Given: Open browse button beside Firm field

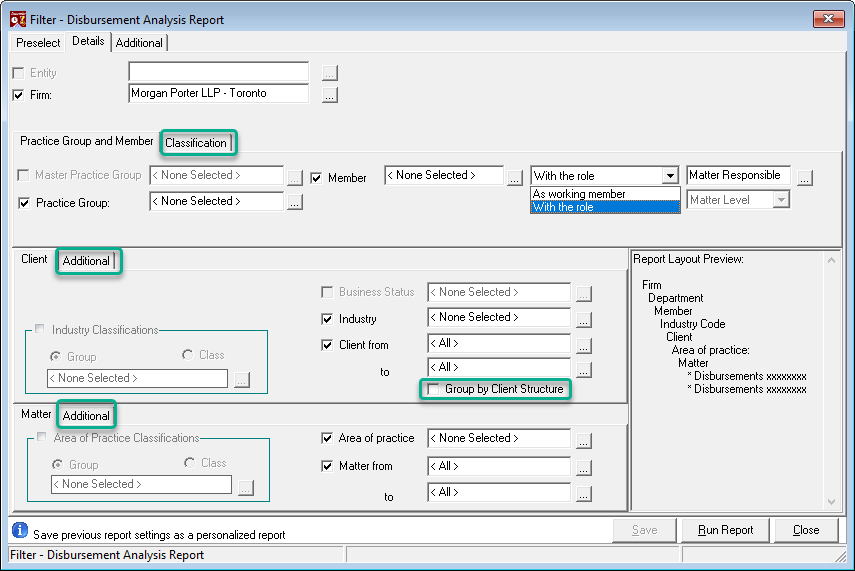Looking at the screenshot, I should (329, 95).
